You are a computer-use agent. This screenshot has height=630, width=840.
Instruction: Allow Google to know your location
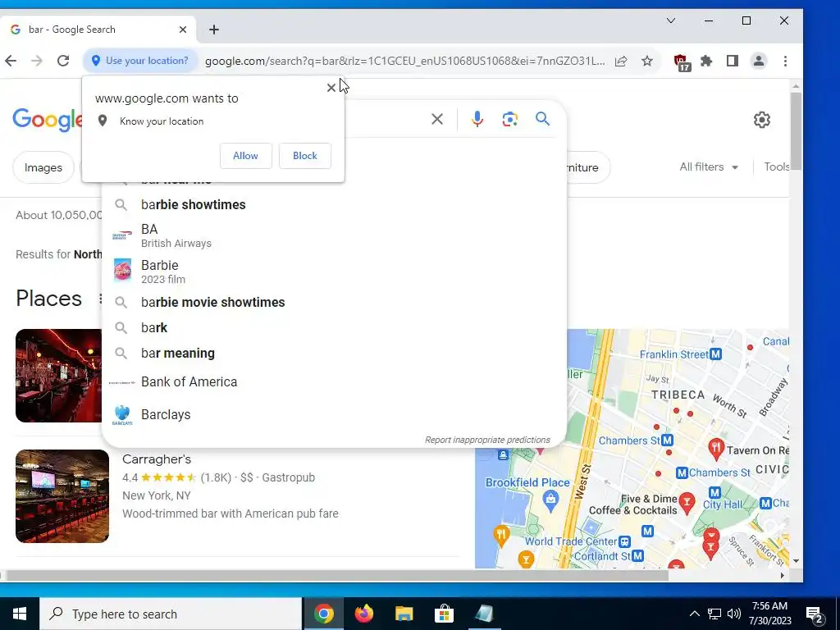tap(245, 156)
